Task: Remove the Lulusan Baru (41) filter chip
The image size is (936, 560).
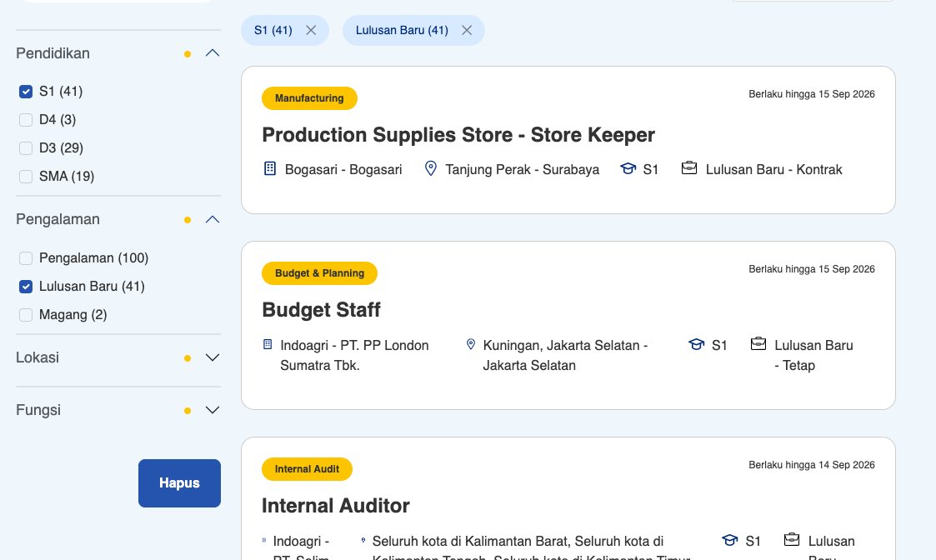Action: click(x=467, y=31)
